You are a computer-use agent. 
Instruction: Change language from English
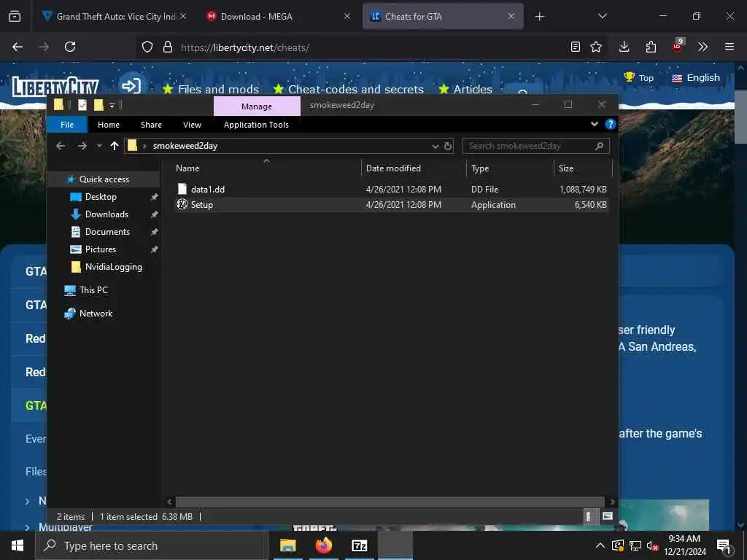(x=695, y=77)
